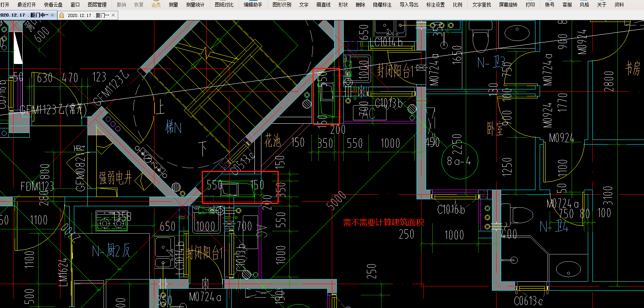Click the LM1624 label
644x308 pixels.
(x=64, y=272)
